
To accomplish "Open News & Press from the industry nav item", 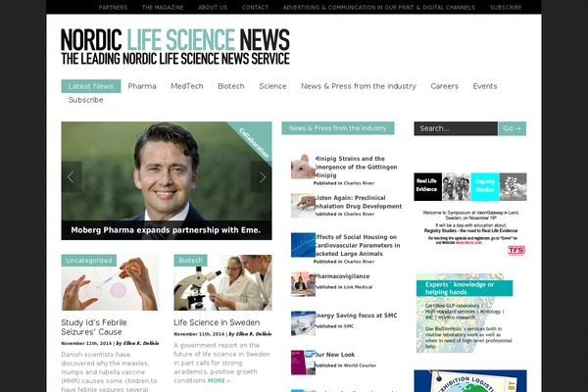I will (x=359, y=86).
